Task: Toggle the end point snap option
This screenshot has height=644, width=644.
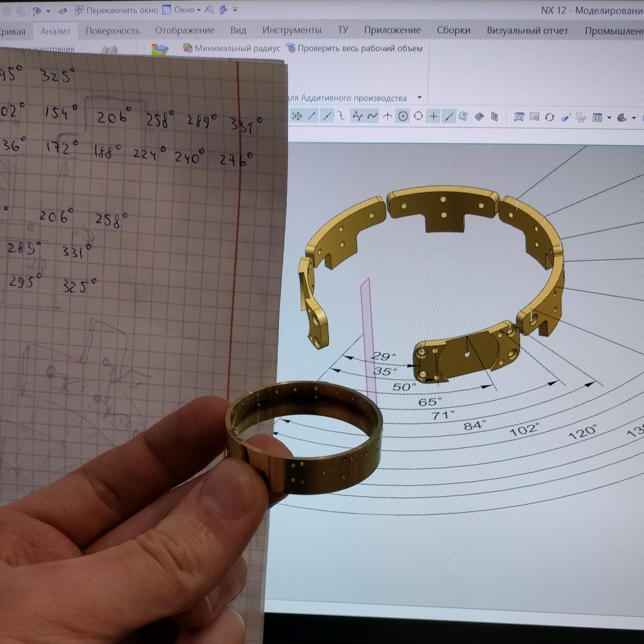Action: point(312,116)
